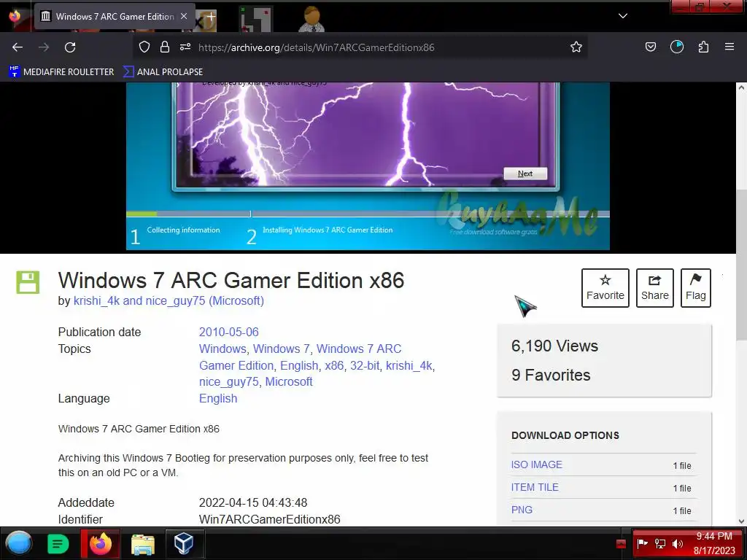Save page to Pocket icon
747x560 pixels.
point(650,47)
